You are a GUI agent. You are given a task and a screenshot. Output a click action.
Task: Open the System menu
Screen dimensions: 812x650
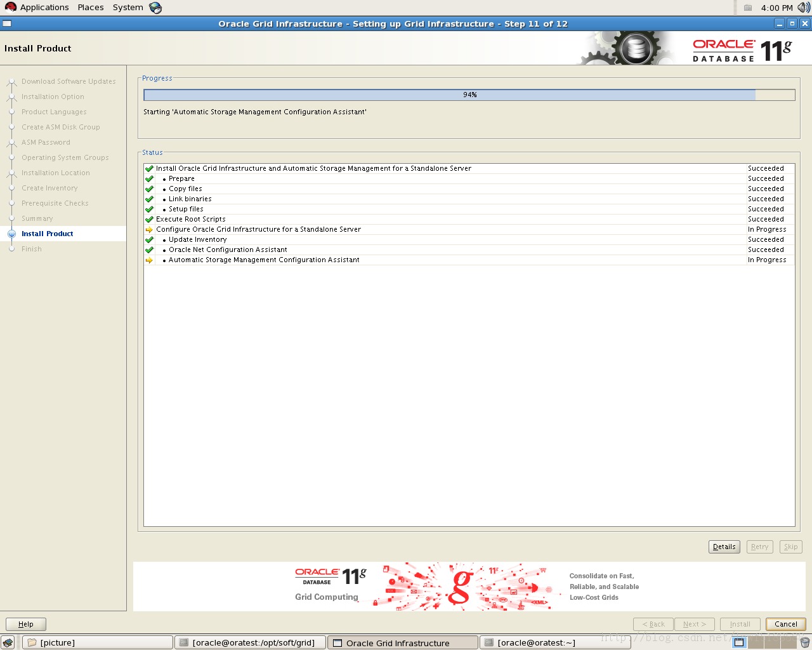(128, 8)
